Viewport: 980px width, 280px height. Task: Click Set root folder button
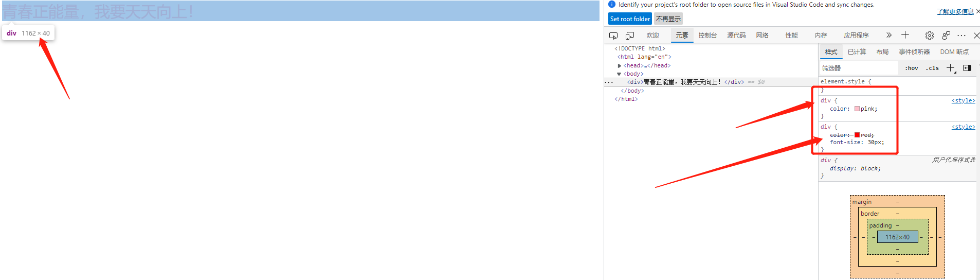coord(630,19)
